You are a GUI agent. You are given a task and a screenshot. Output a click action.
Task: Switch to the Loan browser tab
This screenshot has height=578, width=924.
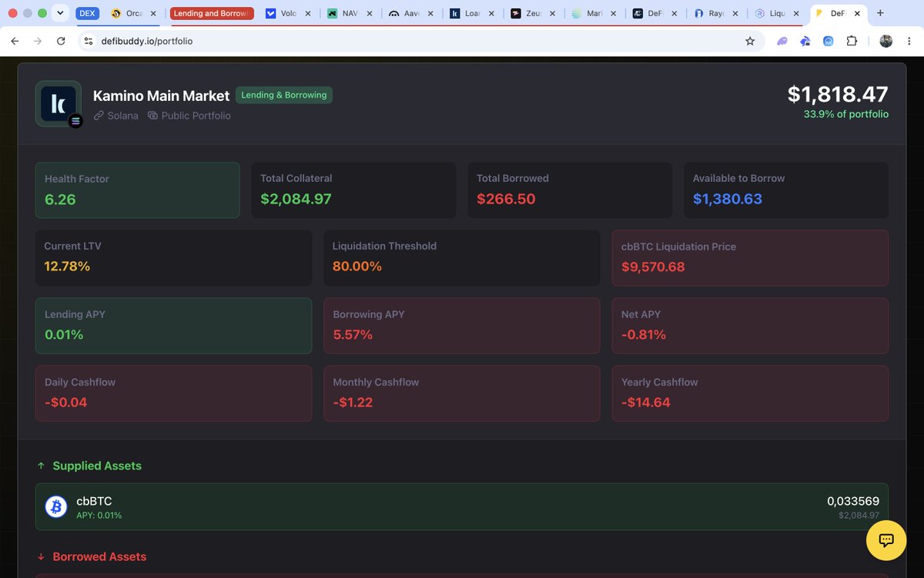click(x=472, y=13)
